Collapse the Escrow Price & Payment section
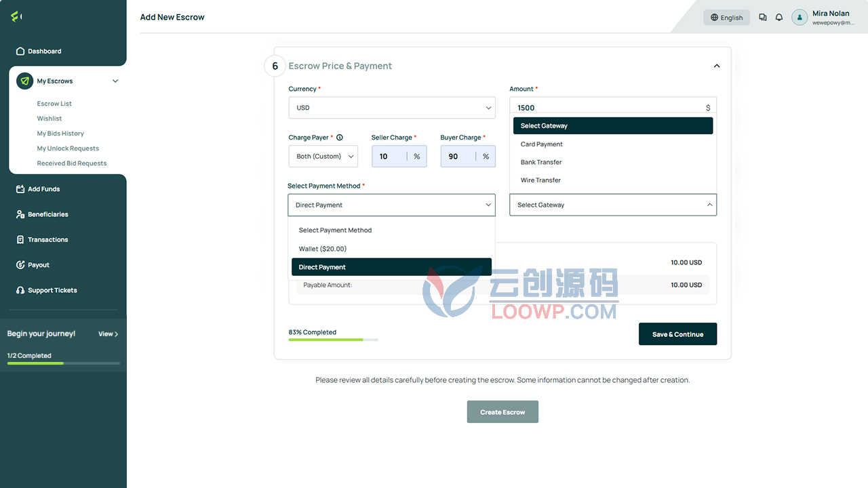 [x=717, y=66]
